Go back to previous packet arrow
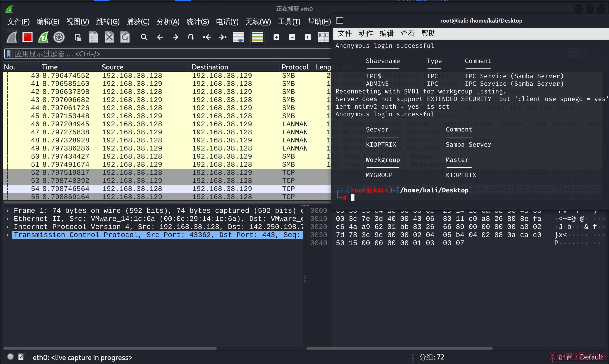This screenshot has width=609, height=364. pos(160,37)
